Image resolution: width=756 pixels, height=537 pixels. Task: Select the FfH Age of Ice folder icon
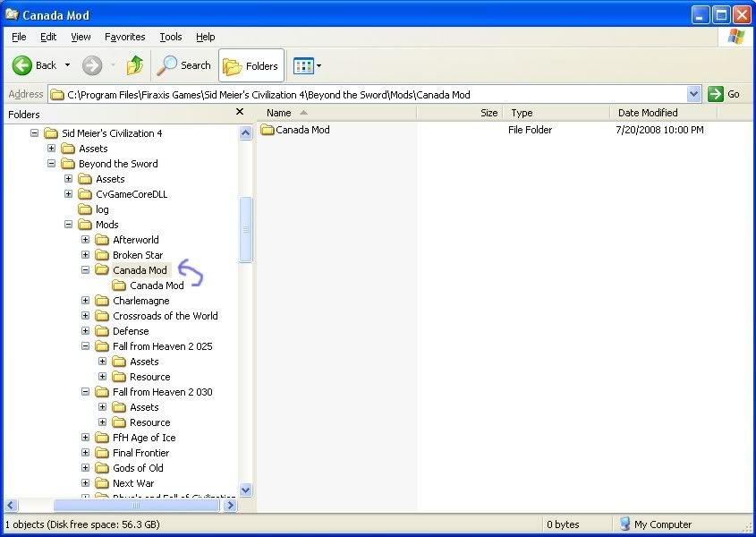(x=102, y=438)
